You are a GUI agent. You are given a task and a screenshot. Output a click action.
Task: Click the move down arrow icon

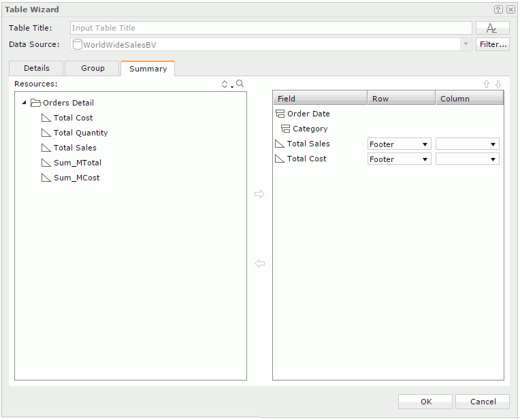pyautogui.click(x=498, y=84)
